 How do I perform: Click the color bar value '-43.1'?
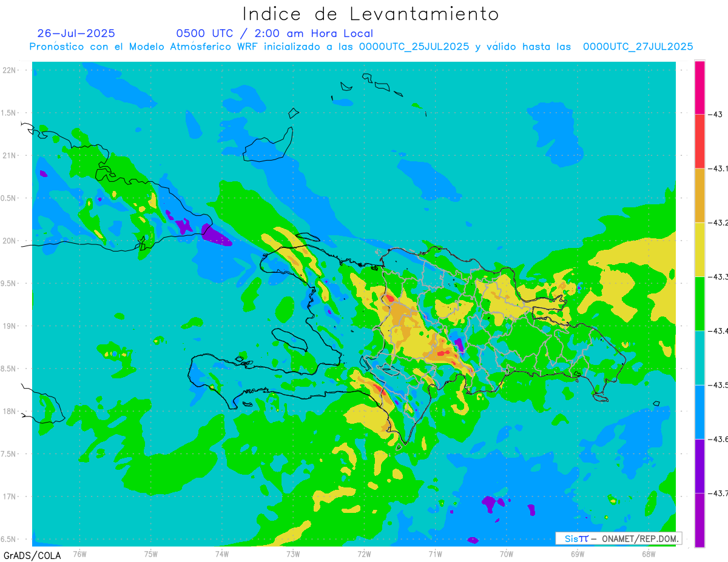pos(719,169)
